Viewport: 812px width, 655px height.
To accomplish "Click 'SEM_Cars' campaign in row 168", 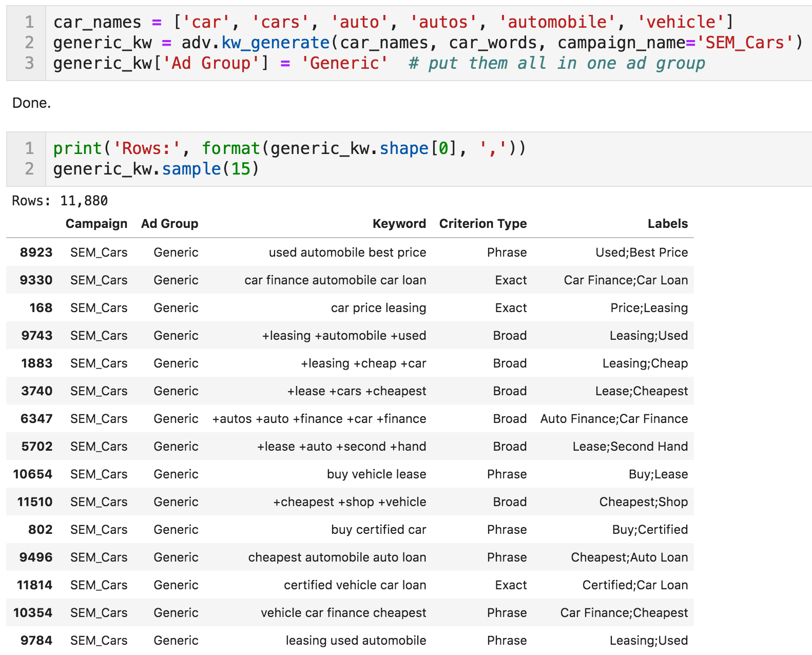I will [99, 308].
